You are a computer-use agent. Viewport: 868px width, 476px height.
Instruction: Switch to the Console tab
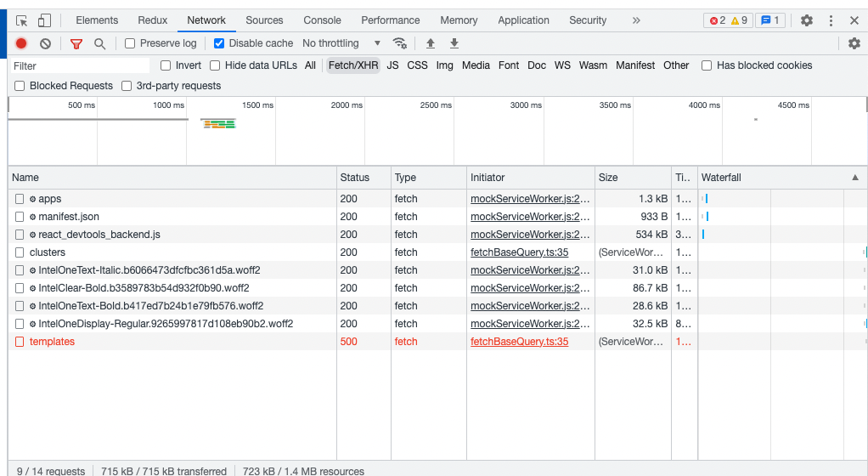(322, 20)
